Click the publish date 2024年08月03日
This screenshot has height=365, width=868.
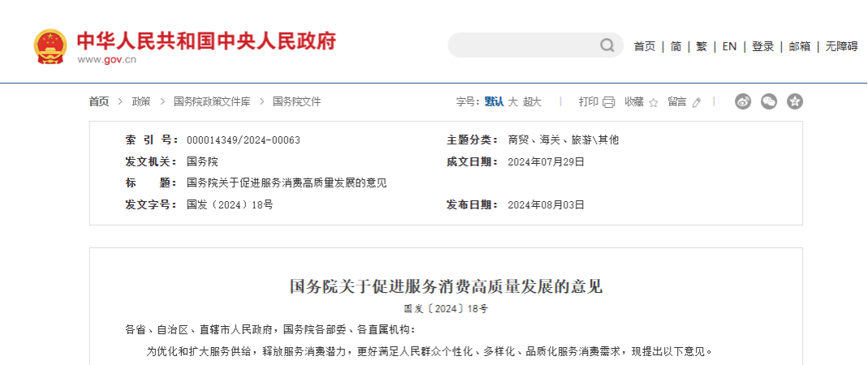tap(546, 205)
